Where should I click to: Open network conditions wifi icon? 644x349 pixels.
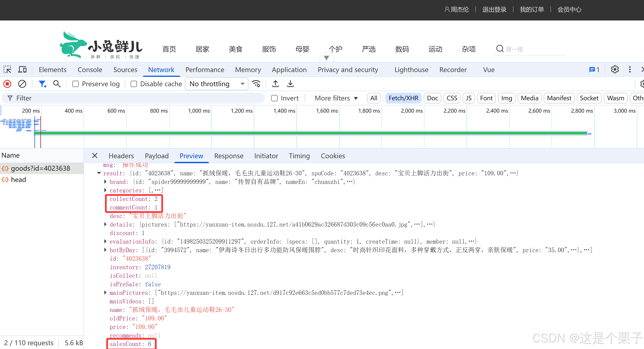pyautogui.click(x=256, y=84)
